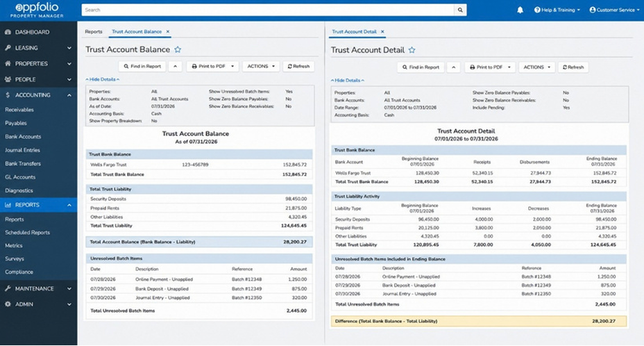Expand the People sidebar menu

point(38,79)
